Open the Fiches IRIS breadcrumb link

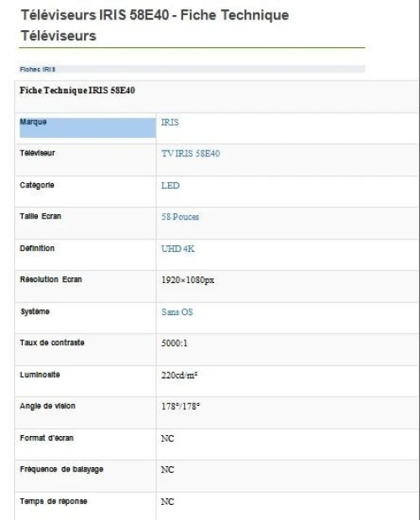point(38,70)
